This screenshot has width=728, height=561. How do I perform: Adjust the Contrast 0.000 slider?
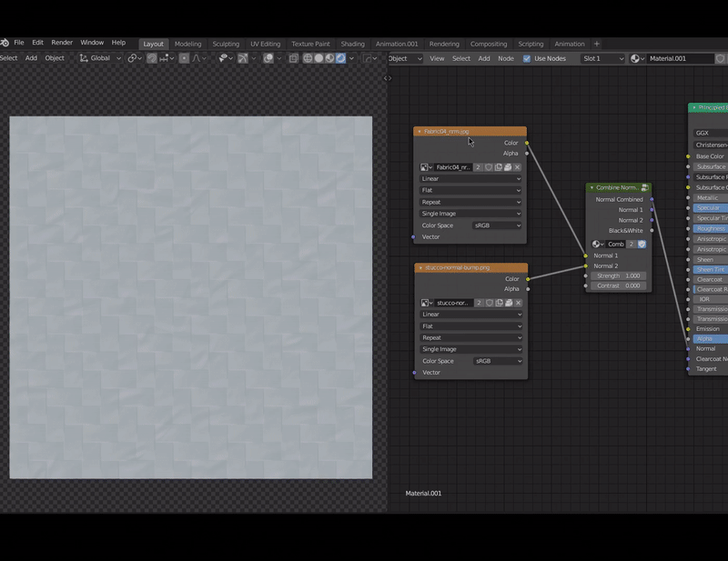[619, 286]
